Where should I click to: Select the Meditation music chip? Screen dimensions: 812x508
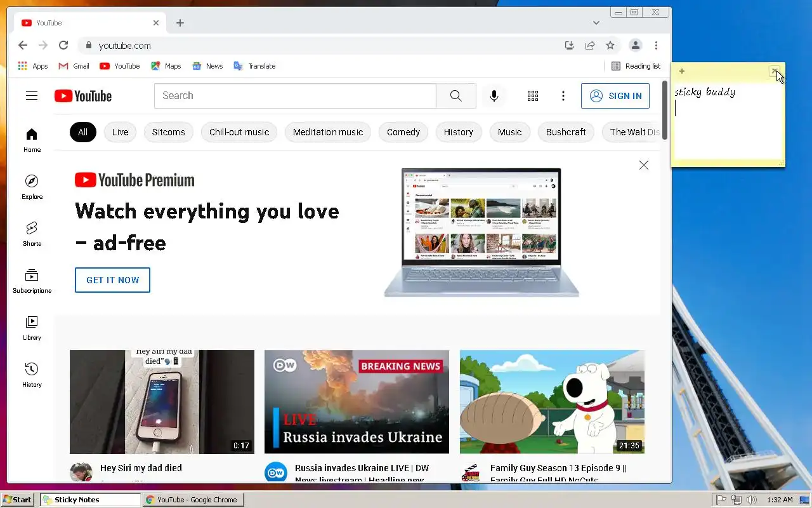pos(328,132)
